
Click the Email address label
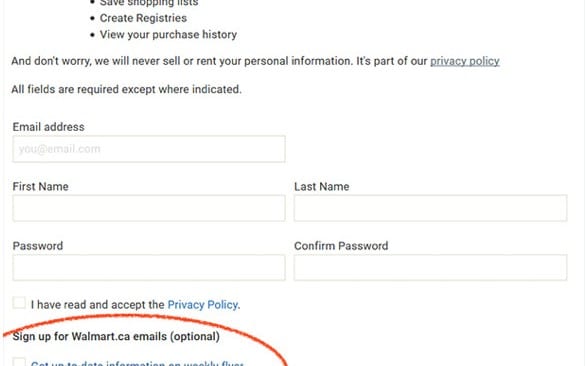(49, 127)
